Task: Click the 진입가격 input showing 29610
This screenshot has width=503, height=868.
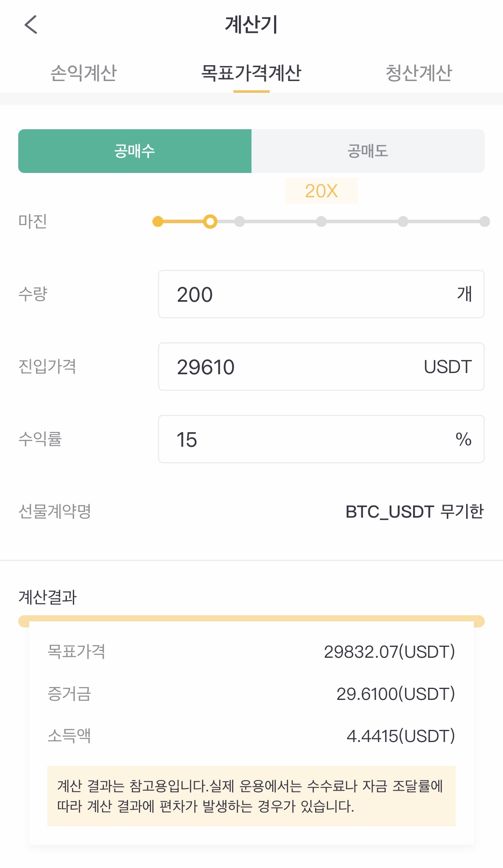Action: pos(321,367)
